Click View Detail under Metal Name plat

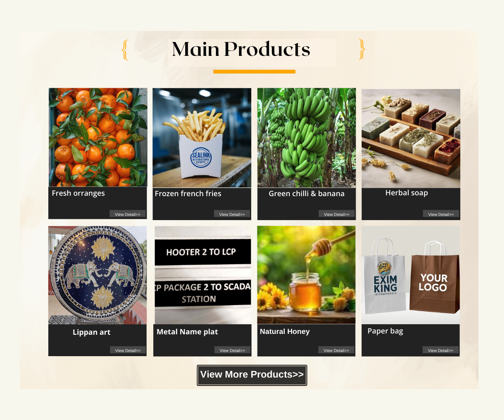point(232,350)
